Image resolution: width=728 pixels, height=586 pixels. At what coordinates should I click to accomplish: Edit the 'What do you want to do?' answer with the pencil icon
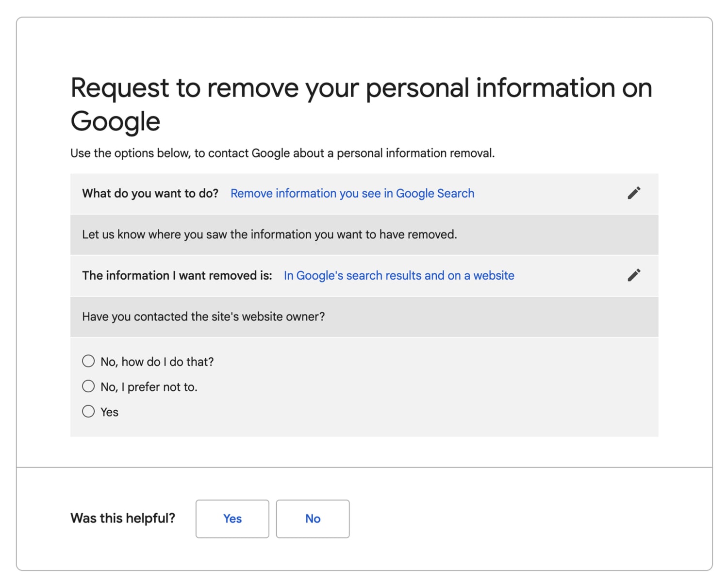[634, 193]
